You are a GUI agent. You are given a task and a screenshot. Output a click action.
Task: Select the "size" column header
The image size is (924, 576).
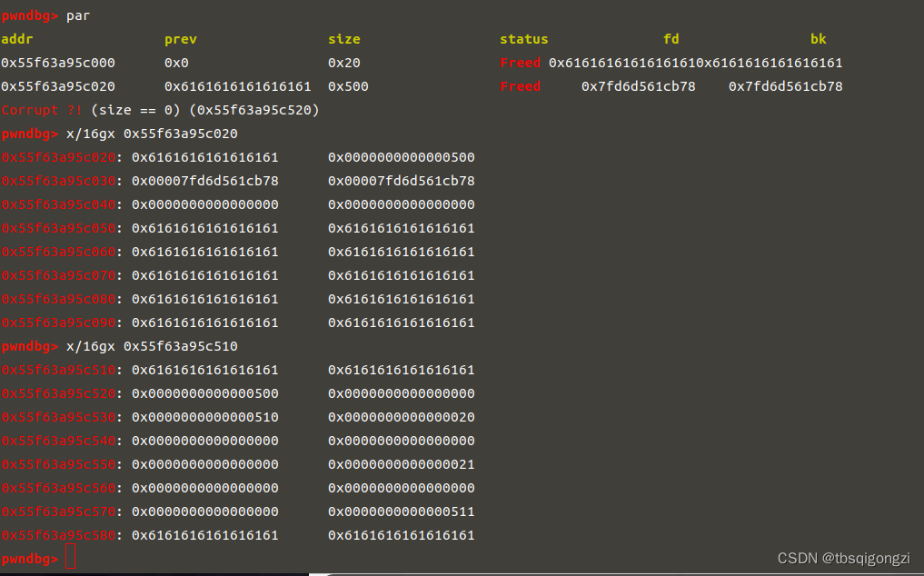coord(344,39)
